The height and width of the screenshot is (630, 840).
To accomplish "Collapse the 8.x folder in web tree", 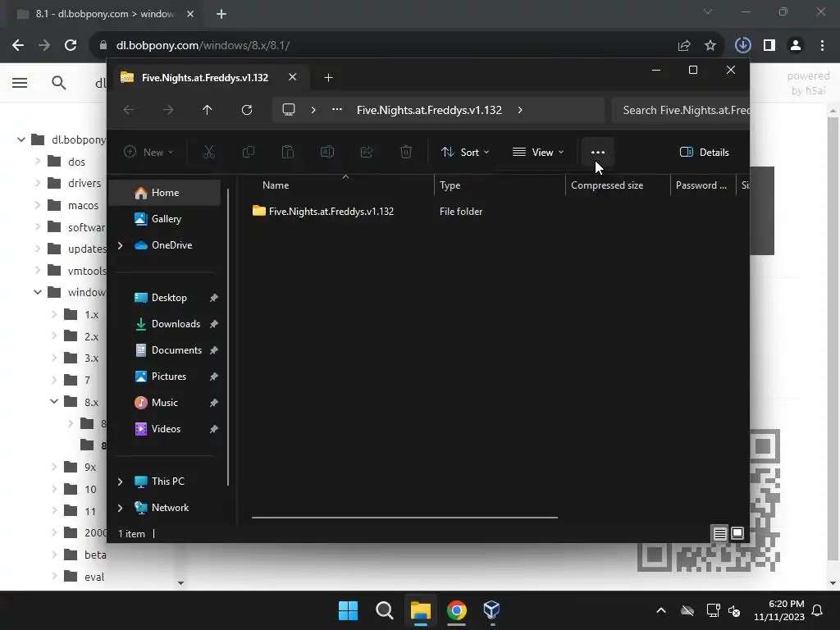I will pyautogui.click(x=53, y=401).
